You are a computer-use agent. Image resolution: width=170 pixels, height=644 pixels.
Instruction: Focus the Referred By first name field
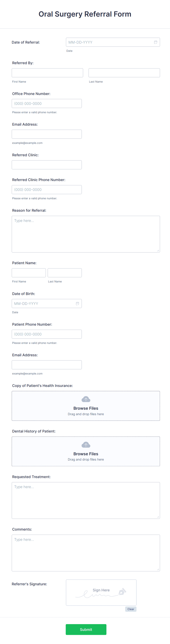click(47, 73)
